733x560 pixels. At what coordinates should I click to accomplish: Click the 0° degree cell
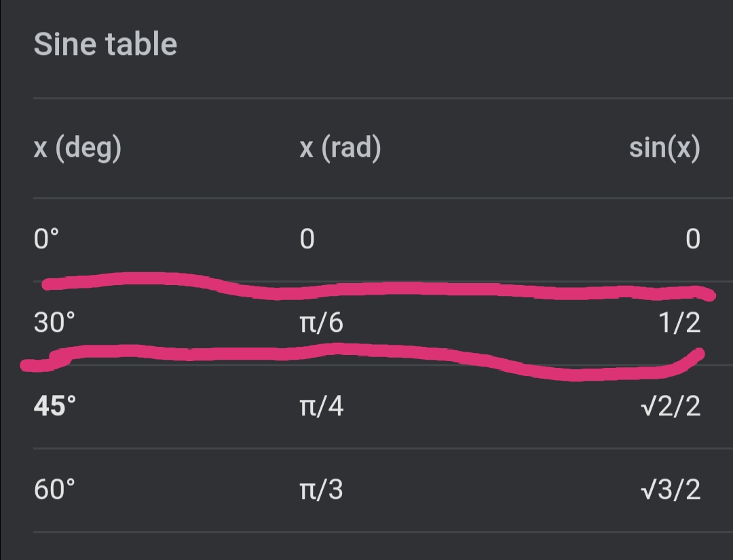[x=47, y=240]
